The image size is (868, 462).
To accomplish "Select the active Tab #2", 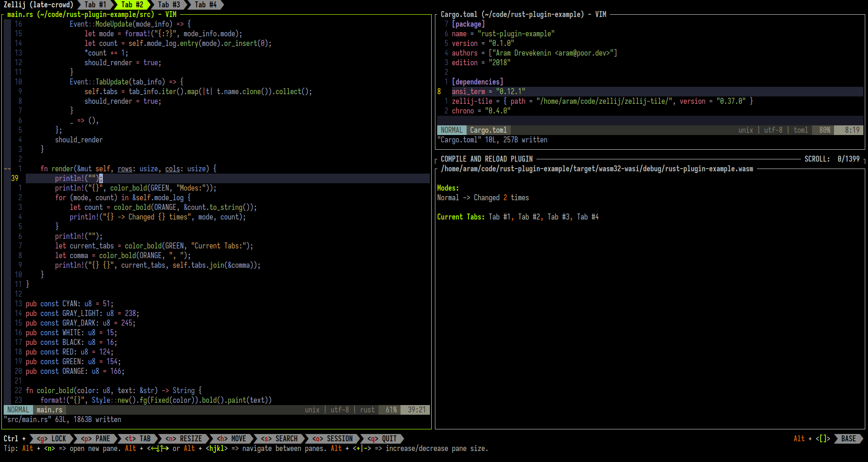I will coord(132,5).
